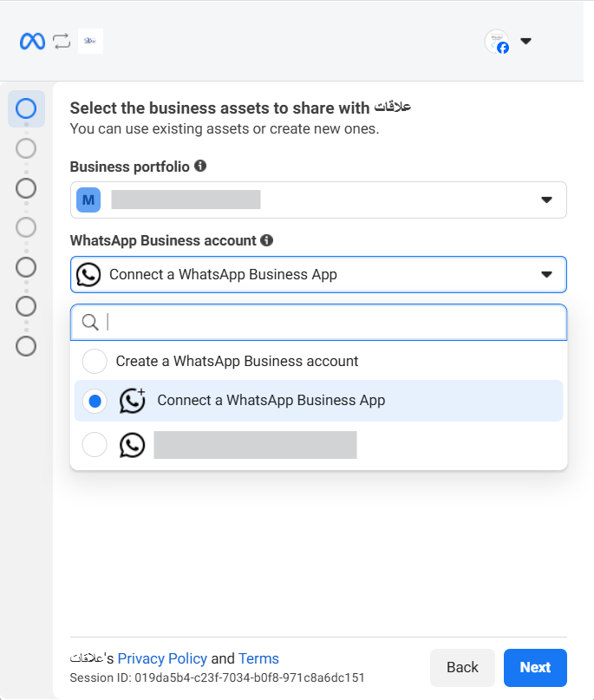Collapse the WhatsApp Business account dropdown
This screenshot has height=700, width=594.
546,274
